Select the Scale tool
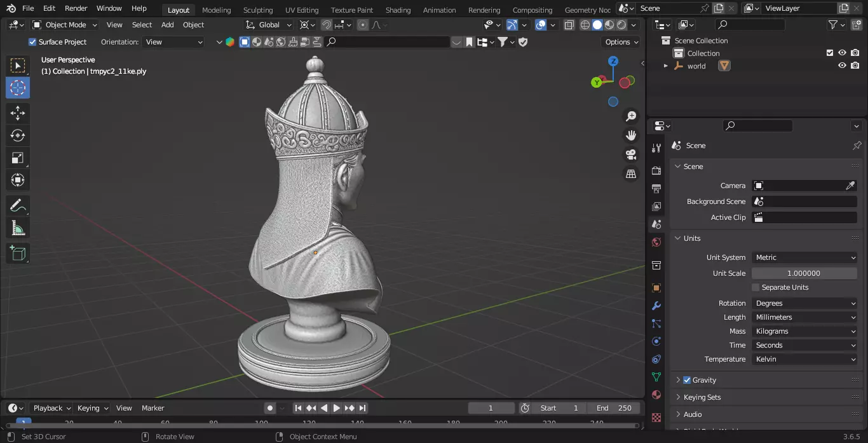The width and height of the screenshot is (868, 443). (x=18, y=158)
